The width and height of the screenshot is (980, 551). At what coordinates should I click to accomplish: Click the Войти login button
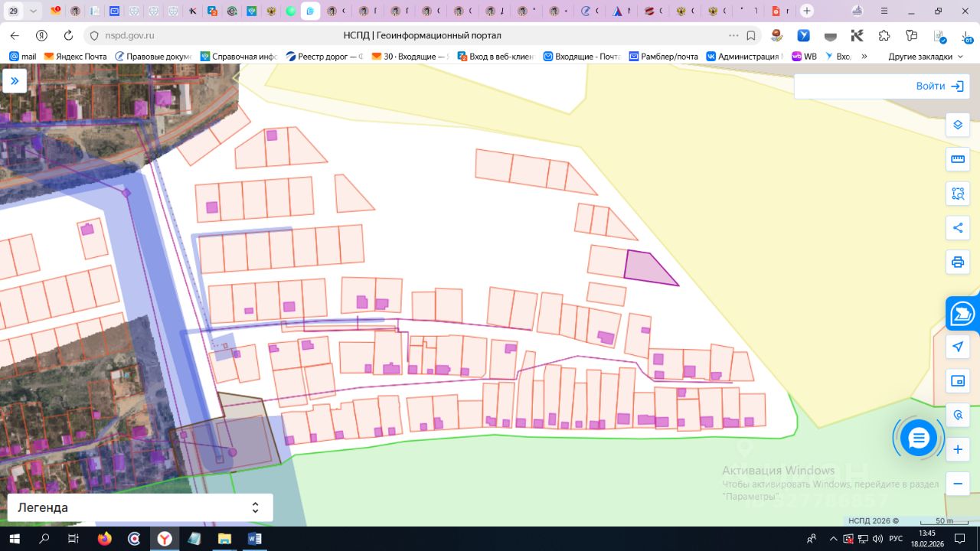point(939,86)
